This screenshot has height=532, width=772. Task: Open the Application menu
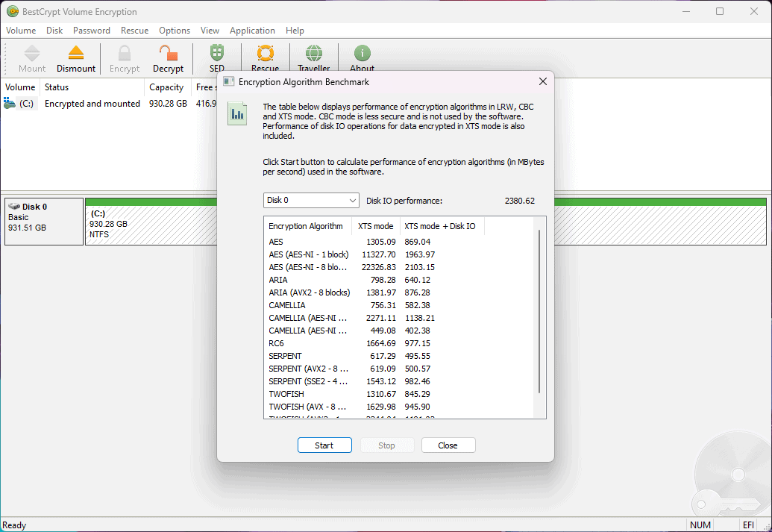click(x=252, y=31)
